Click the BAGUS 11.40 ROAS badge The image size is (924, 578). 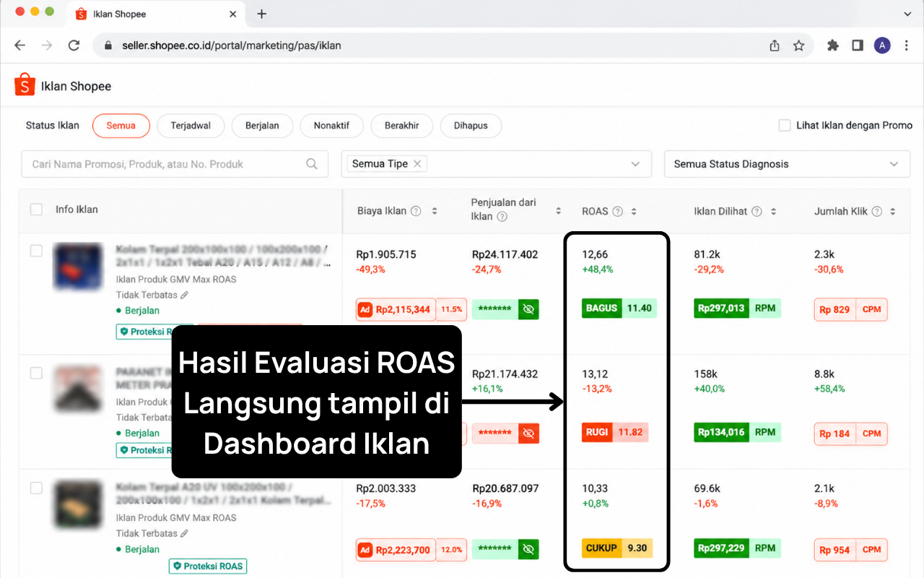(x=619, y=309)
